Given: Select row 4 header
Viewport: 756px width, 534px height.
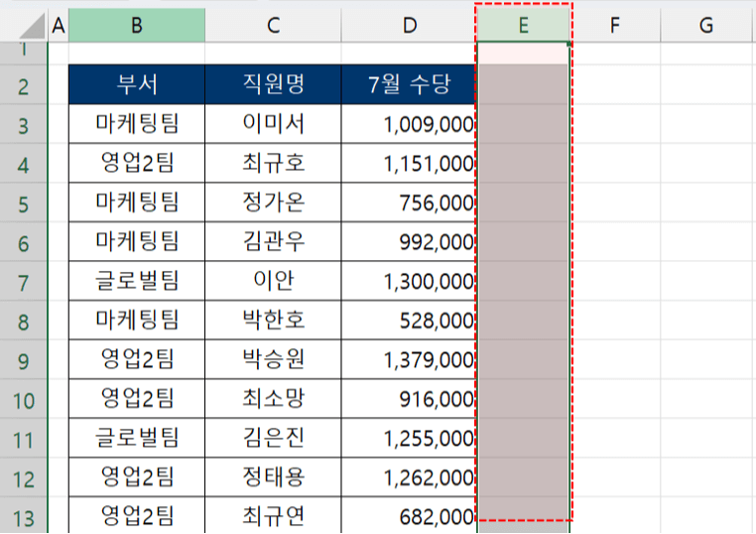Looking at the screenshot, I should click(x=23, y=163).
